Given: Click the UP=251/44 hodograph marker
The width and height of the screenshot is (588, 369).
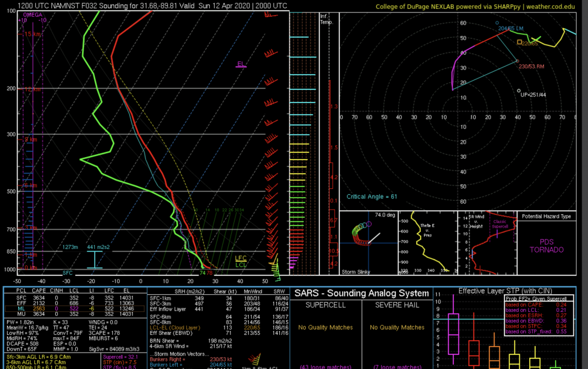Looking at the screenshot, I should tap(519, 91).
